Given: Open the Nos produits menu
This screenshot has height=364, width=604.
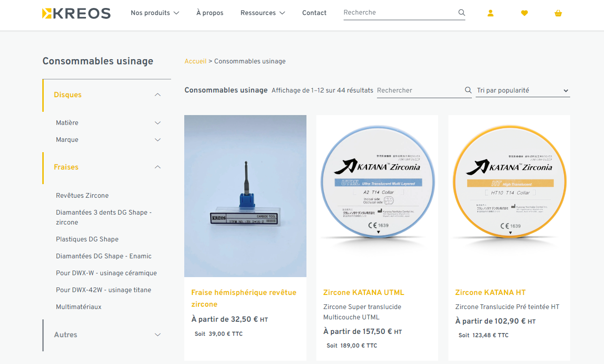Looking at the screenshot, I should pos(155,13).
